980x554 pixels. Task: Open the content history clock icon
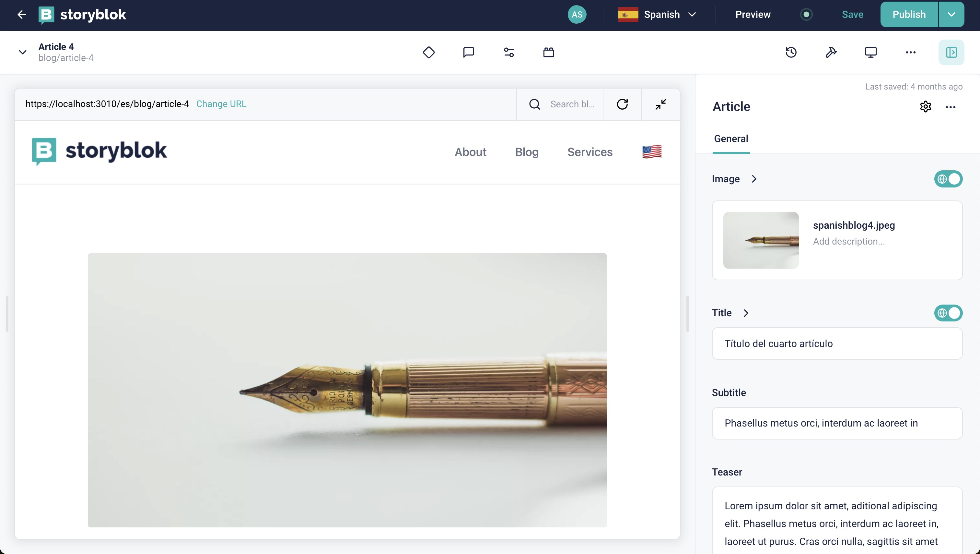point(791,52)
